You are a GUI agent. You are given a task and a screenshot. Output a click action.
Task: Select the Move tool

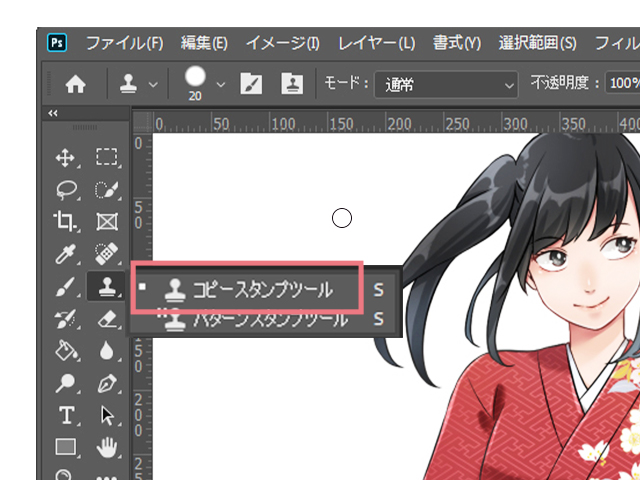pos(65,158)
